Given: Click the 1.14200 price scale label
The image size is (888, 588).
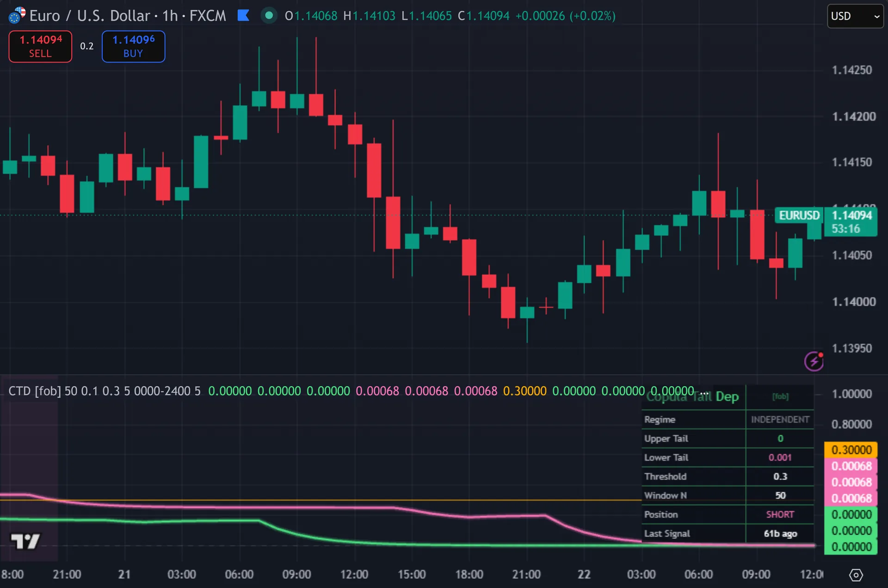Looking at the screenshot, I should click(x=854, y=116).
